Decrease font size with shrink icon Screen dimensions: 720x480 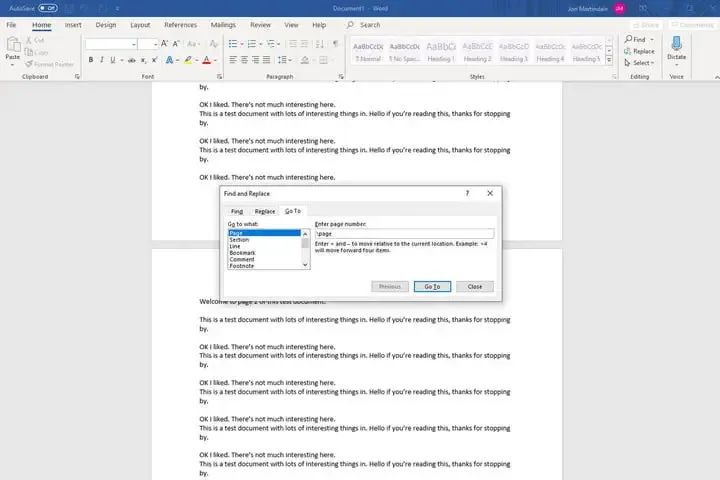(176, 44)
